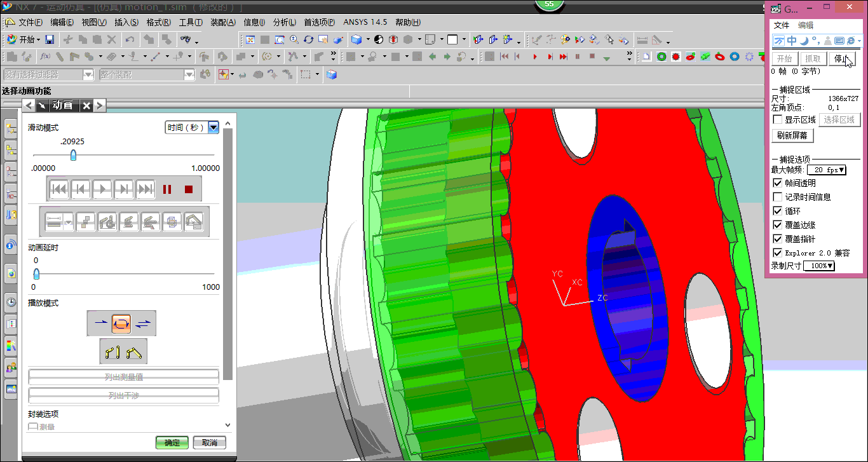Image resolution: width=868 pixels, height=462 pixels.
Task: Toggle 测量 checkbox under 封装选项
Action: point(32,426)
